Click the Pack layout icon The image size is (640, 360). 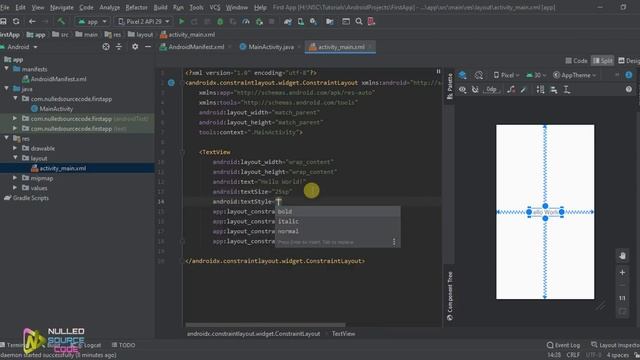[x=540, y=89]
